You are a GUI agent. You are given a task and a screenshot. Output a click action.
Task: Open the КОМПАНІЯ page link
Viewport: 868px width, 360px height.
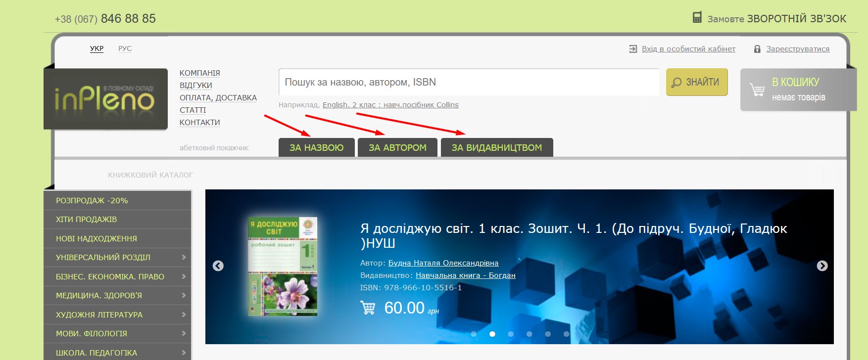coord(200,73)
